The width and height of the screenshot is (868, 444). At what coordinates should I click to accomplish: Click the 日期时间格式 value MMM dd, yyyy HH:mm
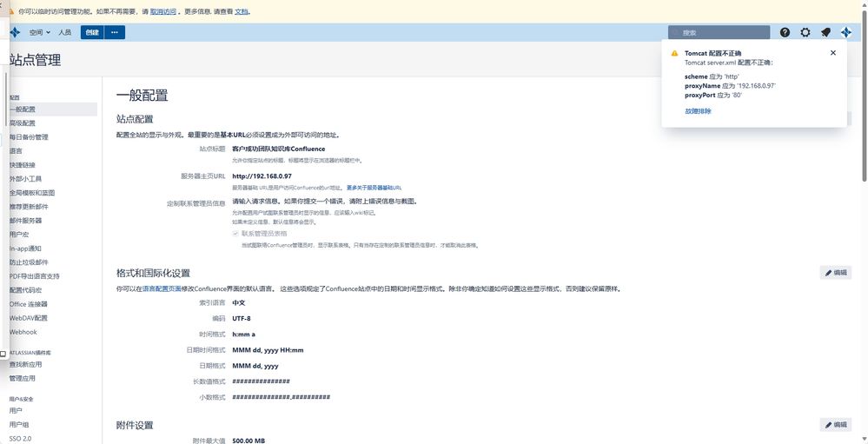coord(268,350)
